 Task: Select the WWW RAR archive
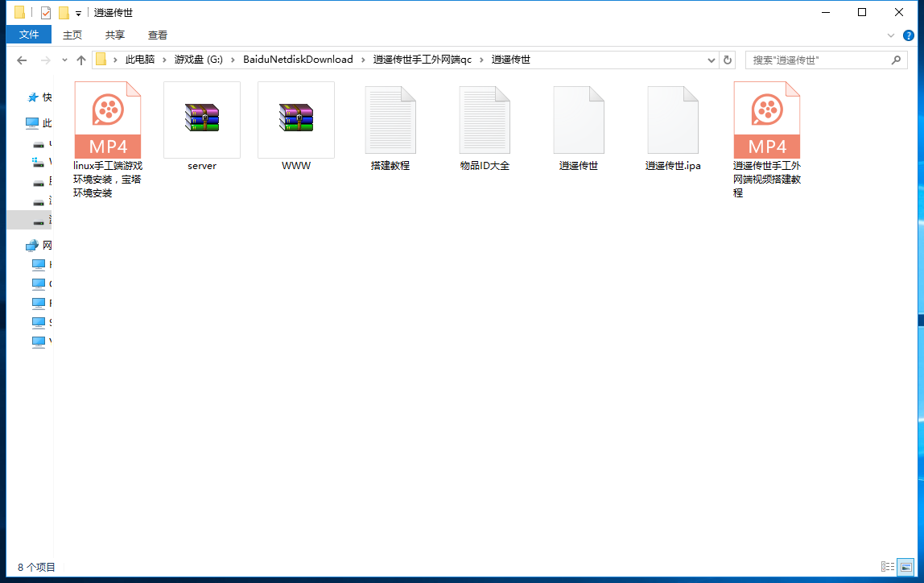[x=296, y=126]
